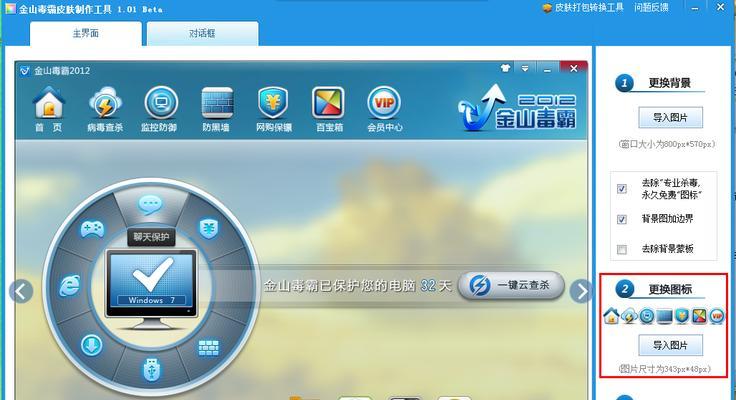Click the skin tool app icon in titlebar
Image resolution: width=736 pixels, height=400 pixels.
(10, 8)
